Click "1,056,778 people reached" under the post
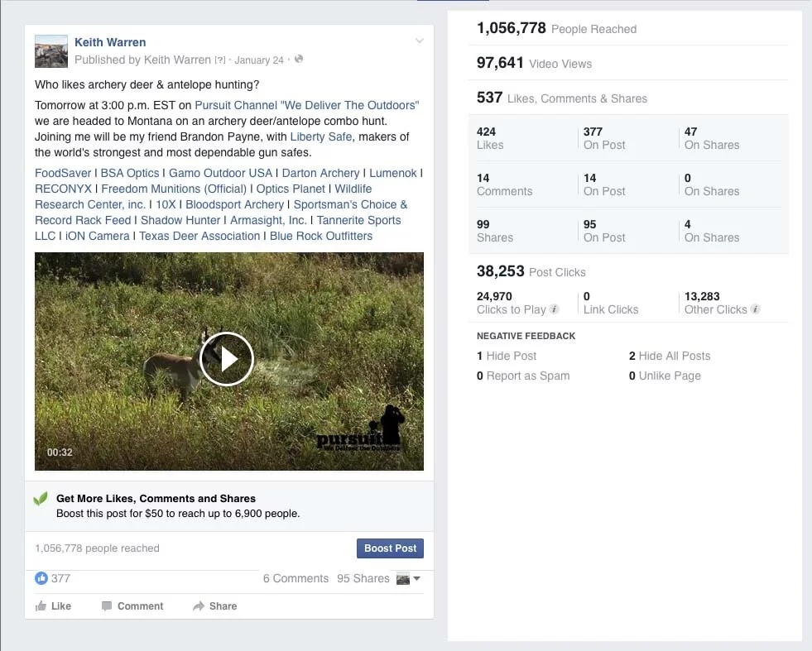Image resolution: width=812 pixels, height=651 pixels. (x=97, y=548)
